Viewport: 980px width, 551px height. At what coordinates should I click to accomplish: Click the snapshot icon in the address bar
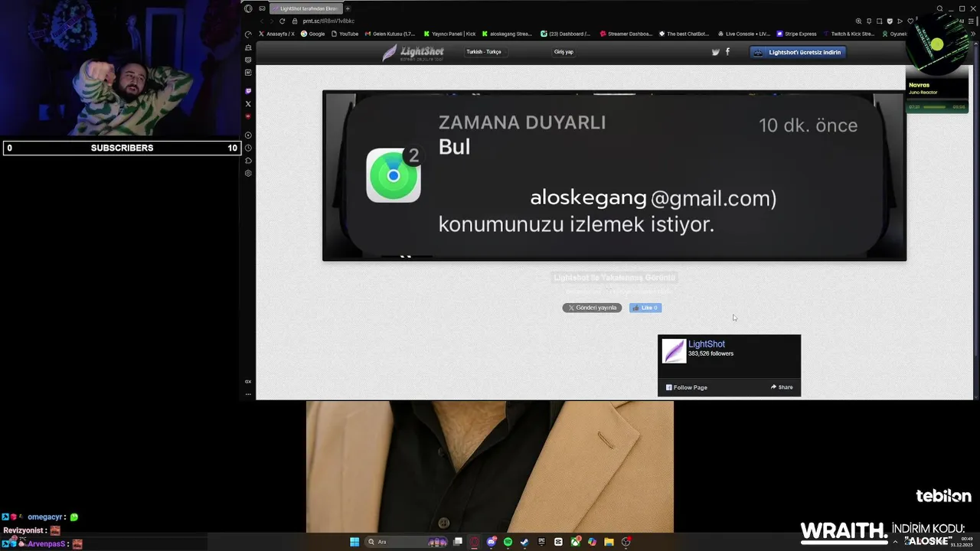(x=880, y=21)
